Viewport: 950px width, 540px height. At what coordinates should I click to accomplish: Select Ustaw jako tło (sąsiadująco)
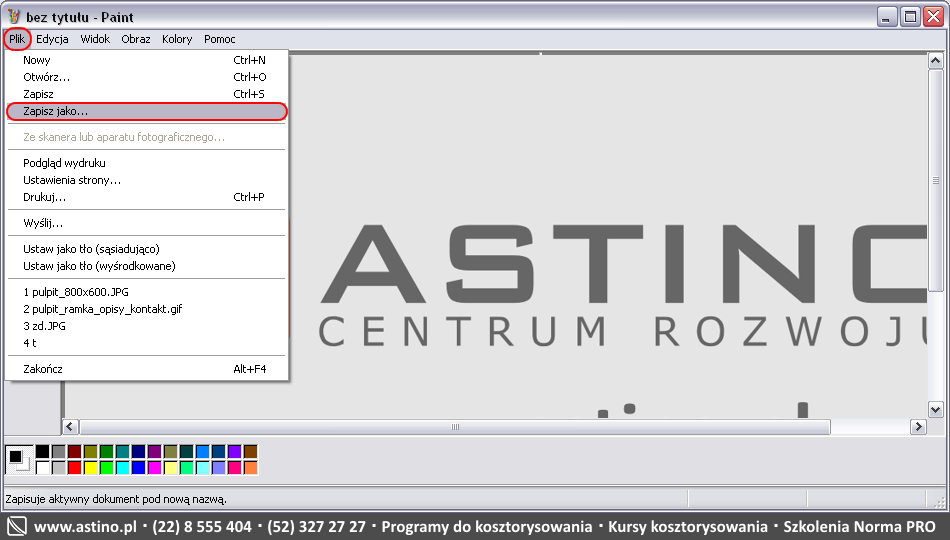[x=146, y=249]
